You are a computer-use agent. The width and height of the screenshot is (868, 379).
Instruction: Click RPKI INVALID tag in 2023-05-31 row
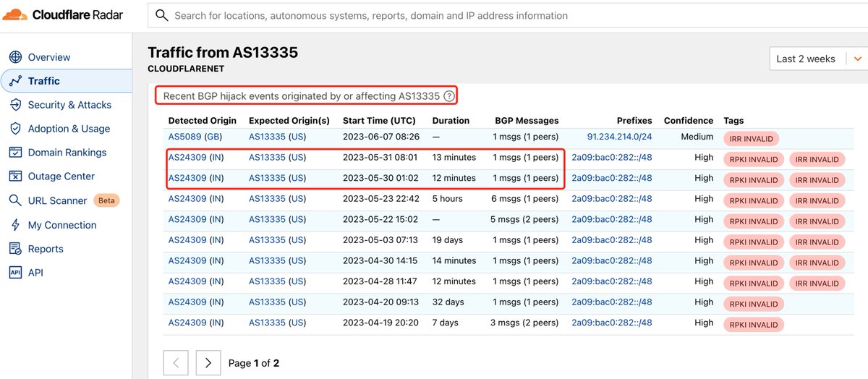[753, 160]
